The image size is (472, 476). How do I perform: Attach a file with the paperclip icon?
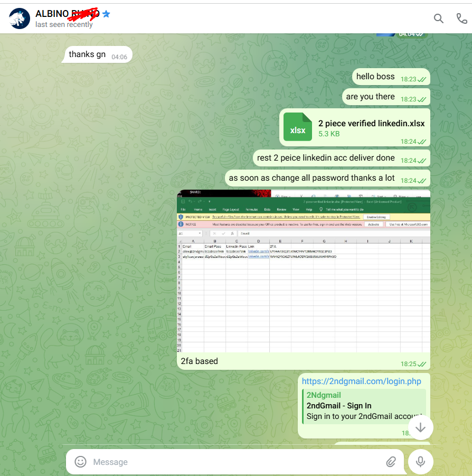pos(391,462)
